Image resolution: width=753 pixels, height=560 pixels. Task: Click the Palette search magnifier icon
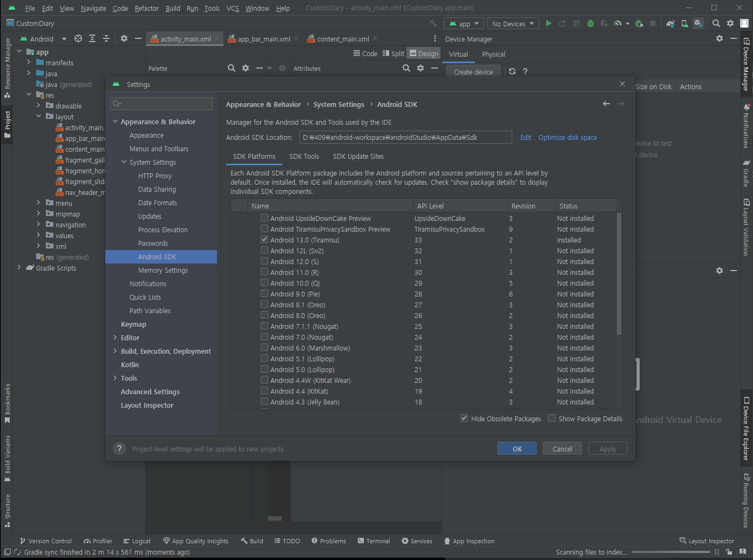pos(232,68)
